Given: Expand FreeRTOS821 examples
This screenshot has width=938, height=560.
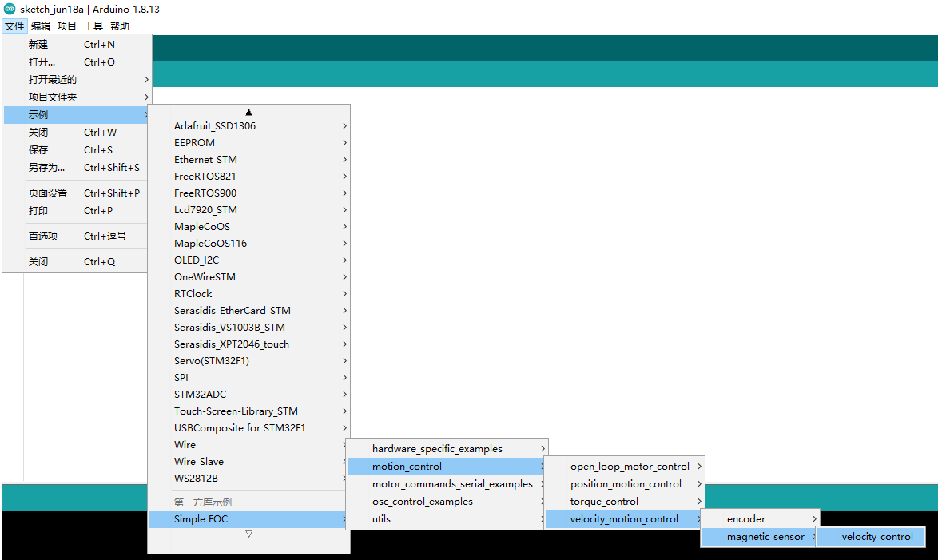Looking at the screenshot, I should click(x=248, y=176).
